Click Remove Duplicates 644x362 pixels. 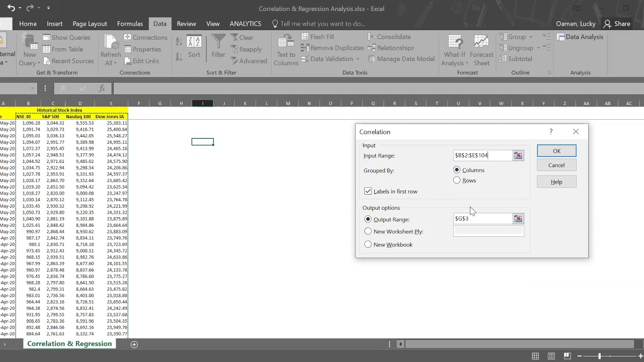(333, 48)
